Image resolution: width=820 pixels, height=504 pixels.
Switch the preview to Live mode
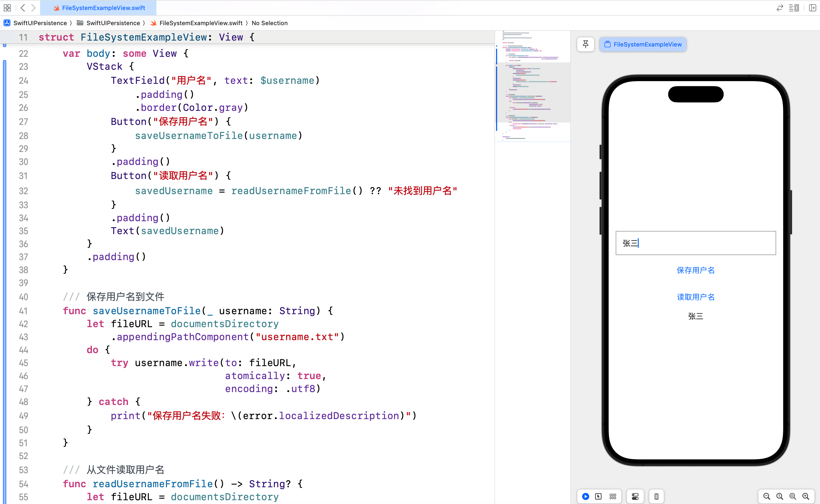[585, 497]
